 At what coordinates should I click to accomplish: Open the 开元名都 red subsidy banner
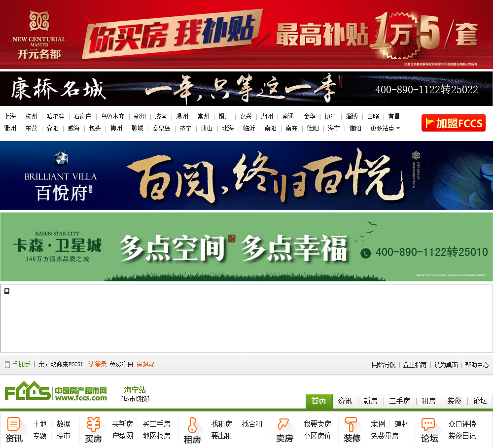[x=246, y=34]
